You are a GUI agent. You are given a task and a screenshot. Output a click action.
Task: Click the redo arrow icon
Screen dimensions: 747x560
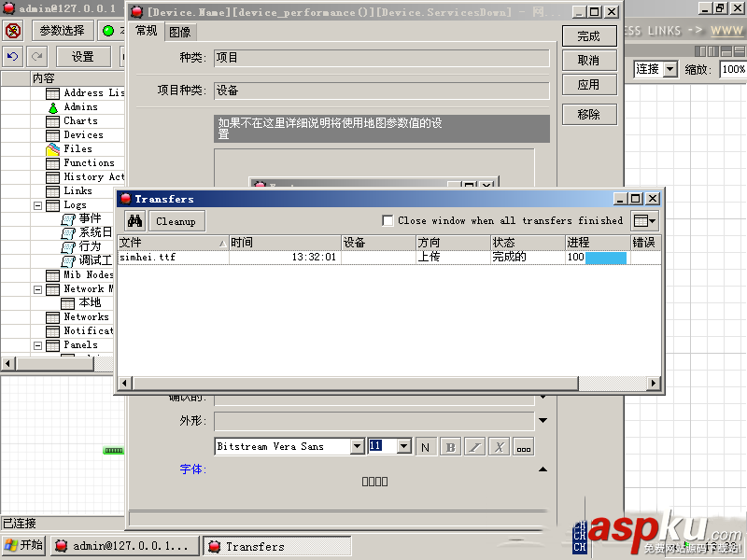(37, 57)
